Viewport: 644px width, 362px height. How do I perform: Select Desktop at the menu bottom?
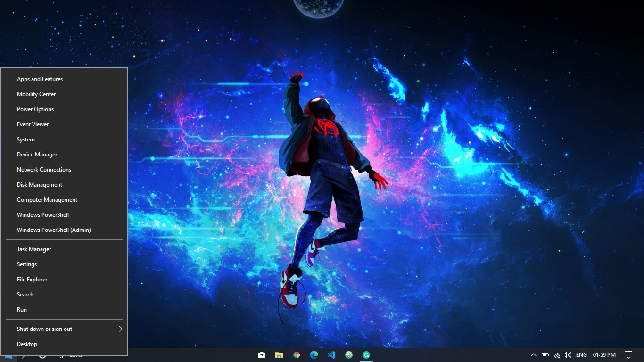tap(64, 344)
